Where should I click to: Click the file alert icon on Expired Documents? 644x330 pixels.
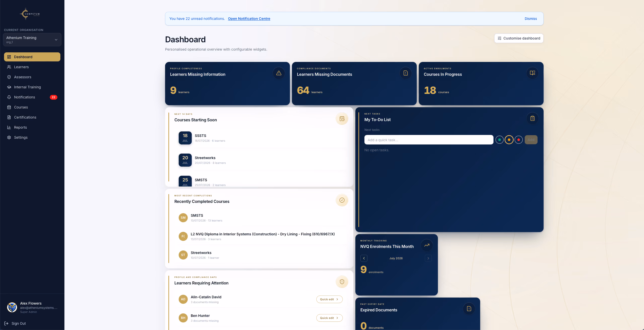coord(469,309)
